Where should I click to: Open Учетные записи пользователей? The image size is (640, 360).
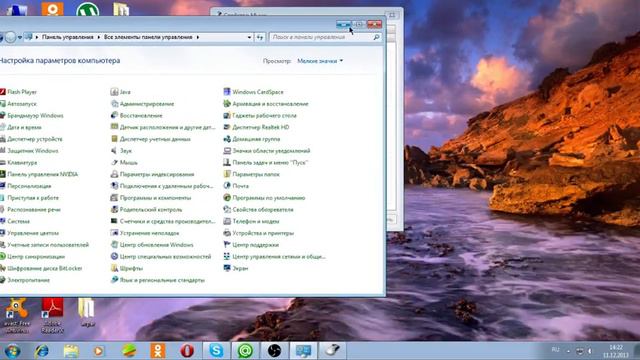click(44, 245)
